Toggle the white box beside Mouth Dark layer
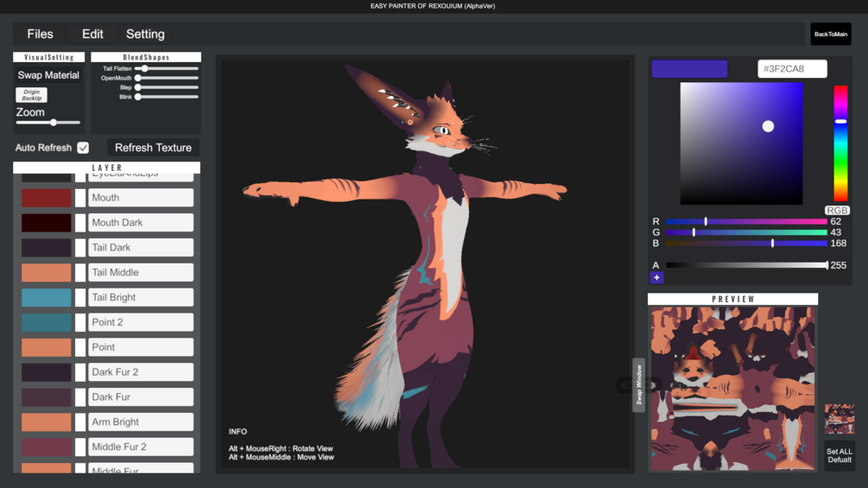 (80, 223)
